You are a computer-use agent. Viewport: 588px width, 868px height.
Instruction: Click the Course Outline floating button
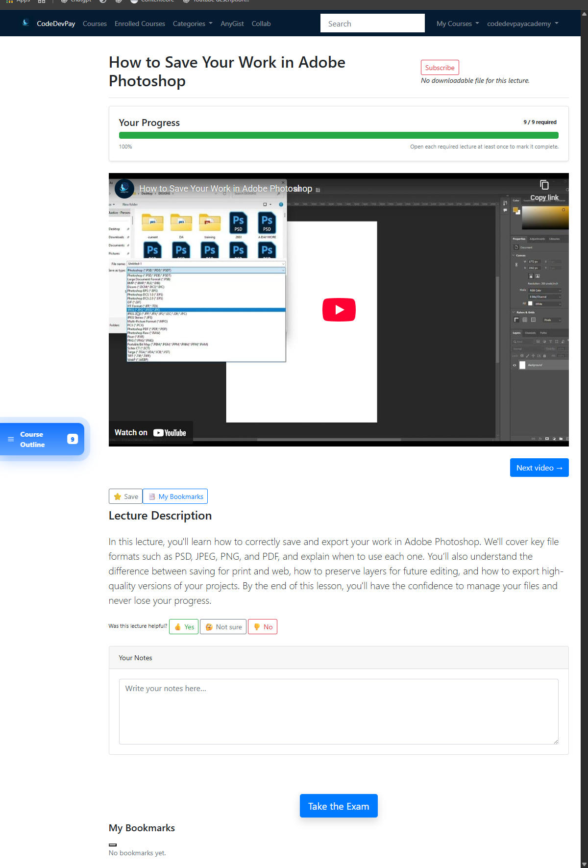pyautogui.click(x=42, y=439)
